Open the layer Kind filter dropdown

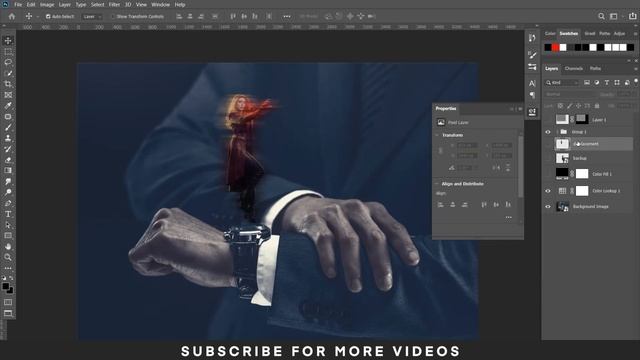point(562,82)
